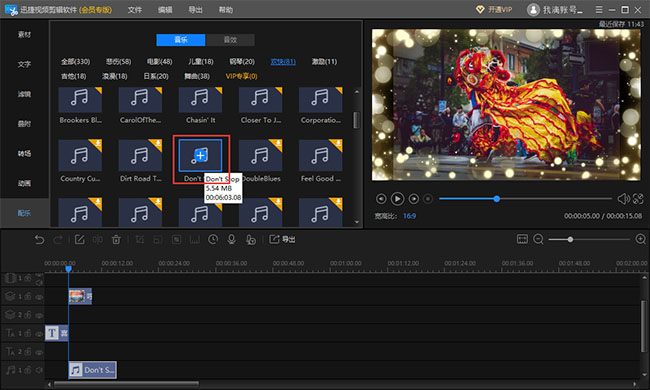
Task: Open the VIP diamond icon in title bar
Action: [480, 10]
